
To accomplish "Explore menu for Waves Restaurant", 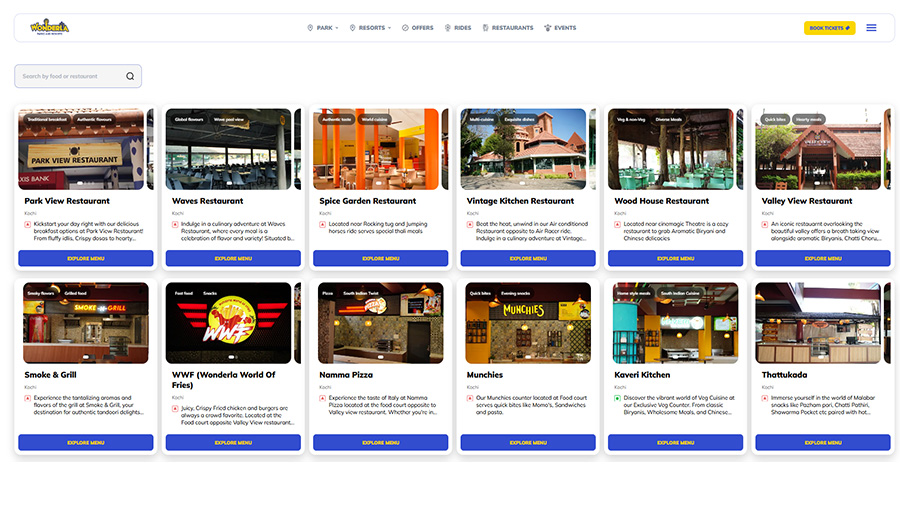I will pyautogui.click(x=233, y=258).
